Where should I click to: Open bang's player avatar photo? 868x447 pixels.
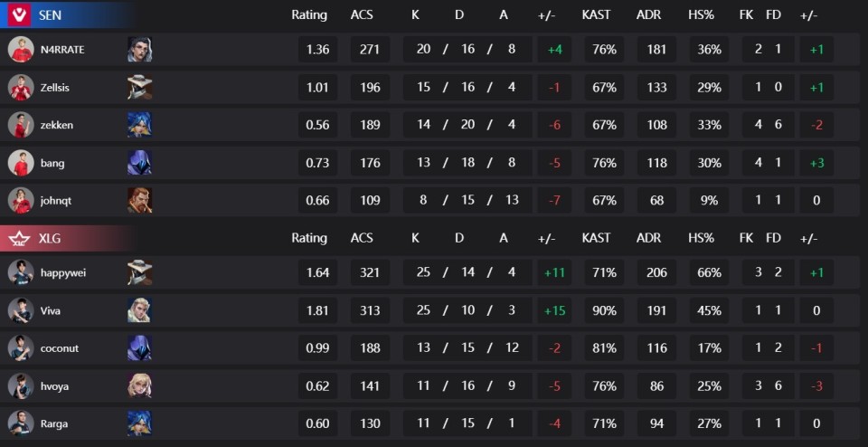tap(21, 162)
